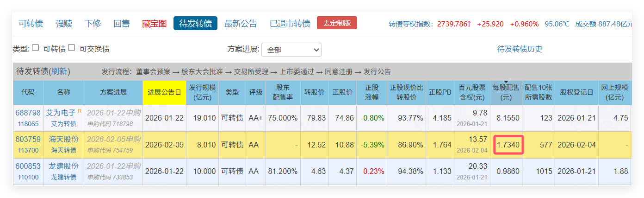644x198 pixels.
Task: Open the 海天股份 stock name link
Action: pyautogui.click(x=63, y=139)
